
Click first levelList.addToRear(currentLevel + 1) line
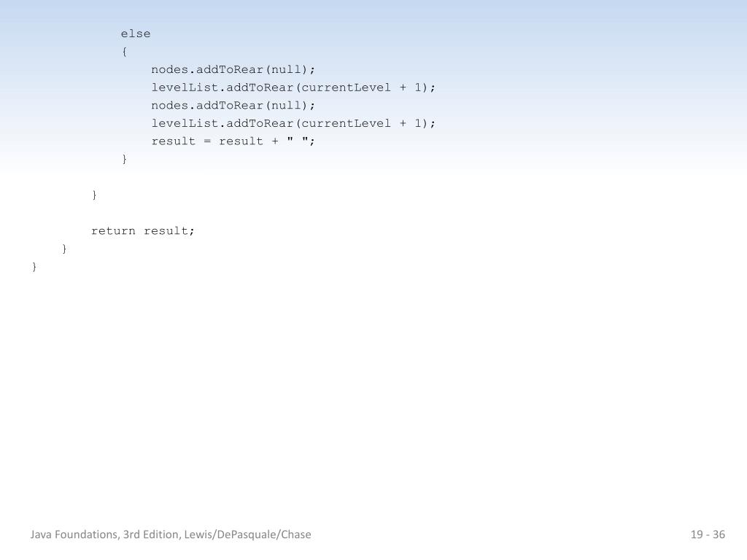(x=293, y=87)
